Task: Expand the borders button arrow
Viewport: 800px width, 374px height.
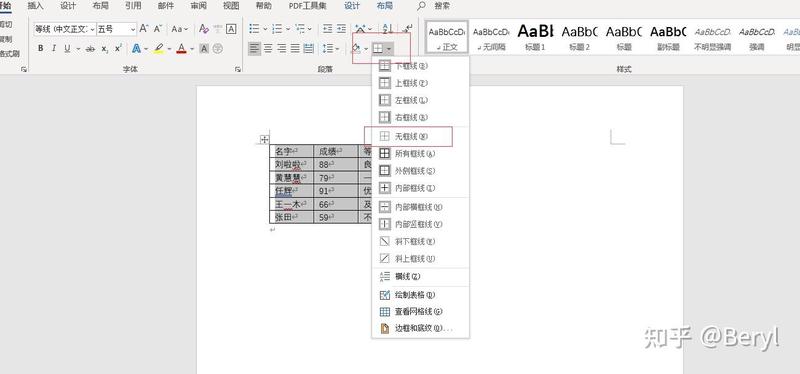Action: 389,49
